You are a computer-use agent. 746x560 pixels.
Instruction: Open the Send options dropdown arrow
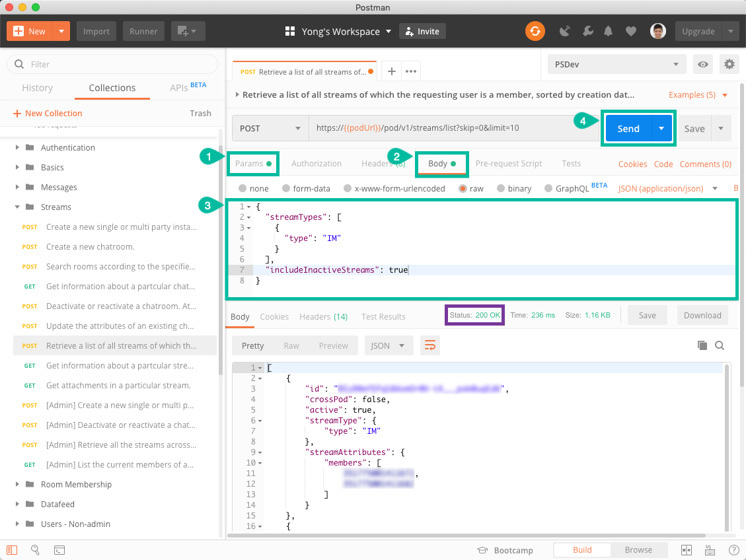coord(661,128)
